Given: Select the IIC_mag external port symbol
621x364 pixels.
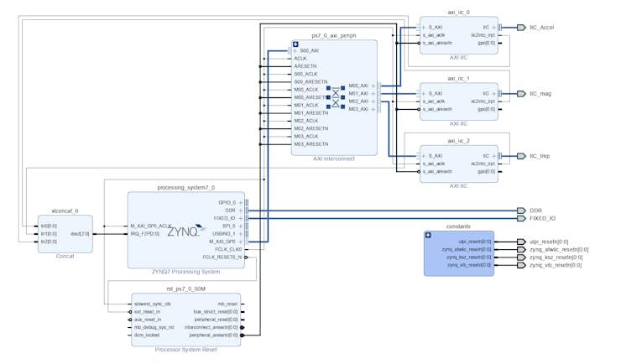Looking at the screenshot, I should coord(522,94).
